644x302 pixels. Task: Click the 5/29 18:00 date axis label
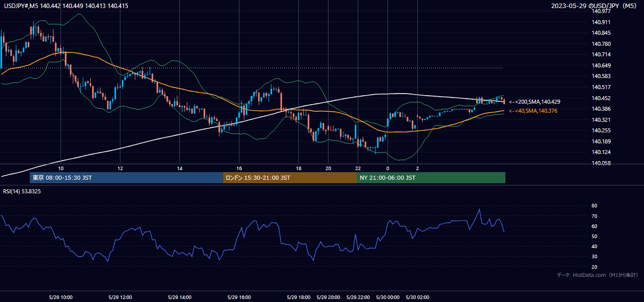coord(299,297)
